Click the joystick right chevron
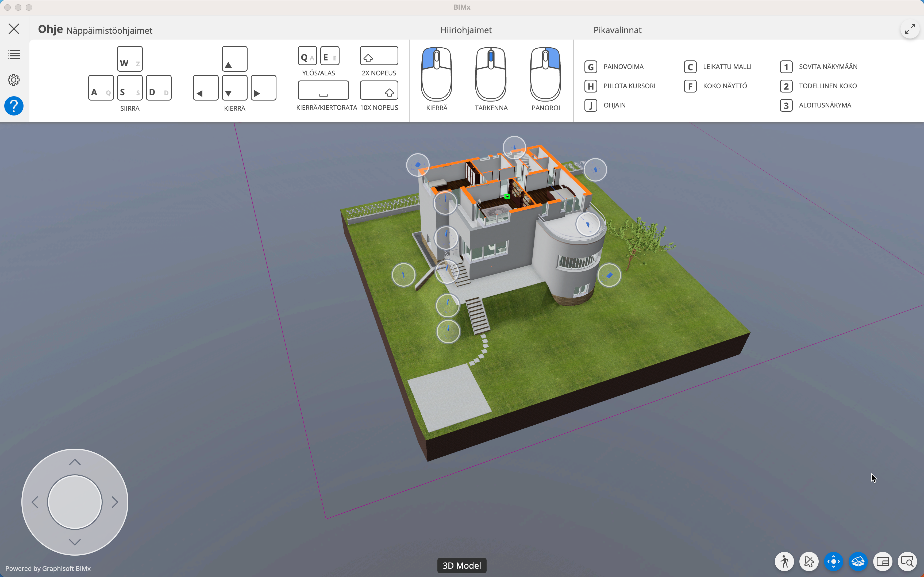The image size is (924, 577). pos(115,502)
